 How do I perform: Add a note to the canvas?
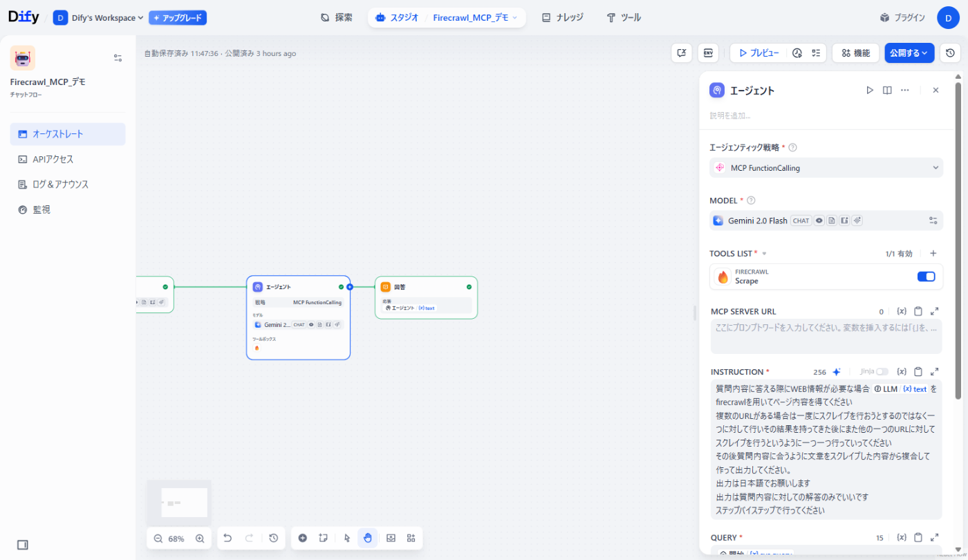323,538
